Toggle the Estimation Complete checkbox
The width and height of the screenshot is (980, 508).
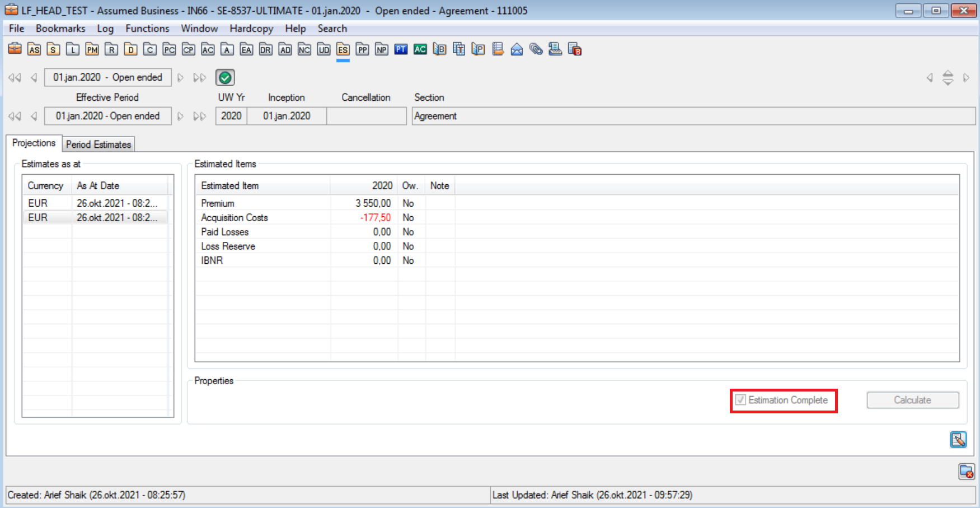740,400
